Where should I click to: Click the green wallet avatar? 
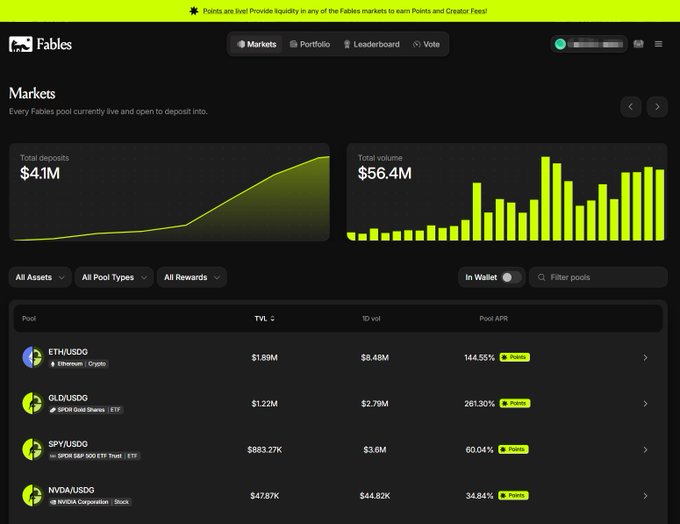560,44
